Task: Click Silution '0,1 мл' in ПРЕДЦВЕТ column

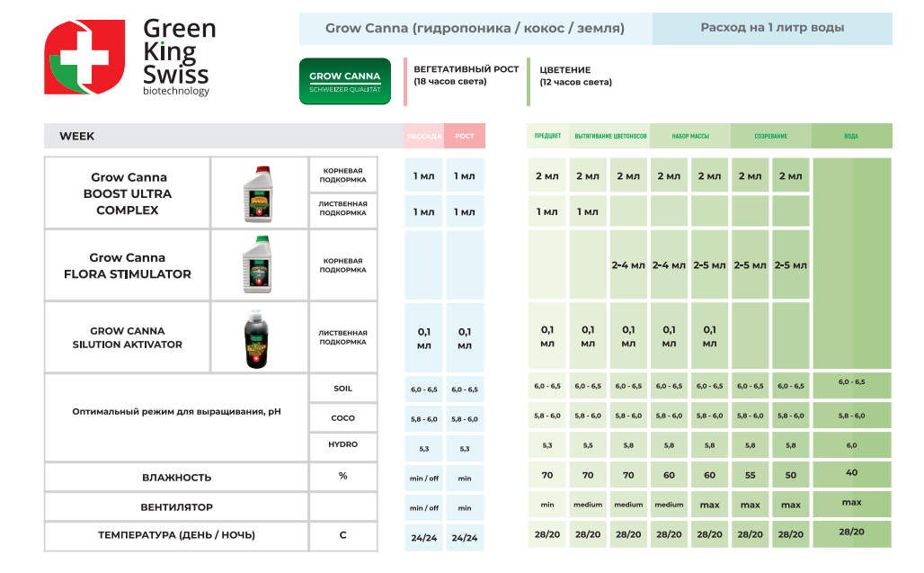Action: click(547, 336)
